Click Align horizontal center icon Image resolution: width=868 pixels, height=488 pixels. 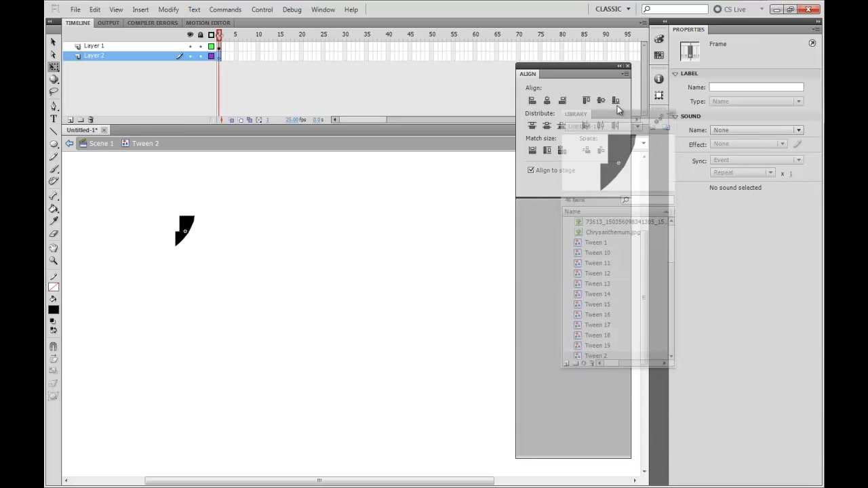point(547,100)
